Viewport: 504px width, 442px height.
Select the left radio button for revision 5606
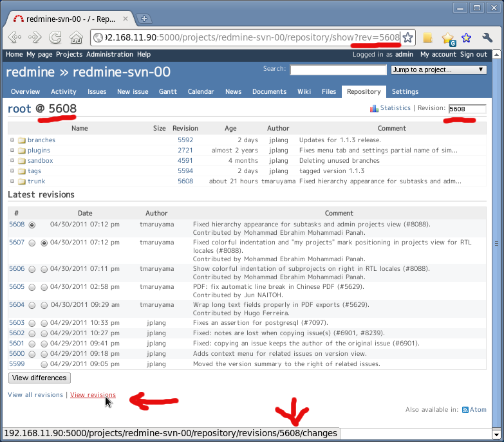tap(32, 269)
